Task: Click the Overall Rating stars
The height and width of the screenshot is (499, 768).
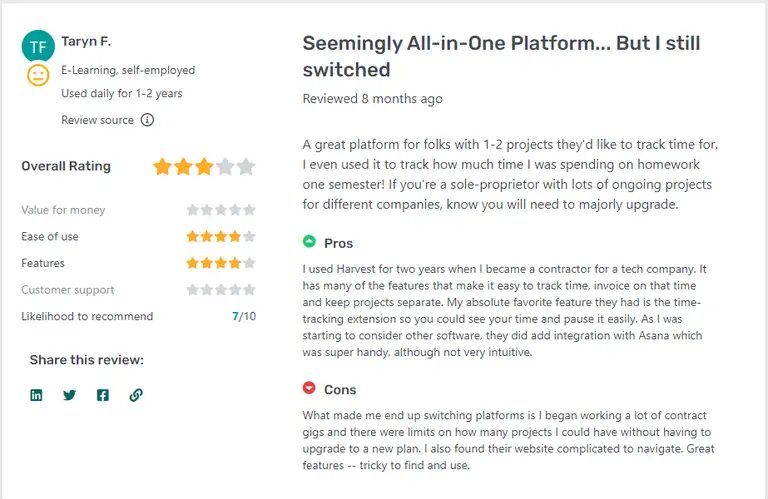Action: point(204,166)
